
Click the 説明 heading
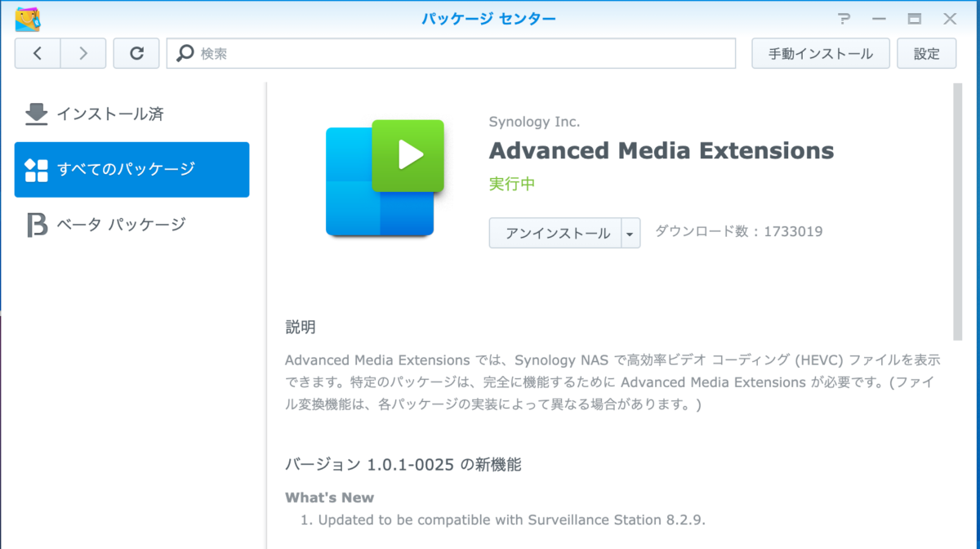301,328
